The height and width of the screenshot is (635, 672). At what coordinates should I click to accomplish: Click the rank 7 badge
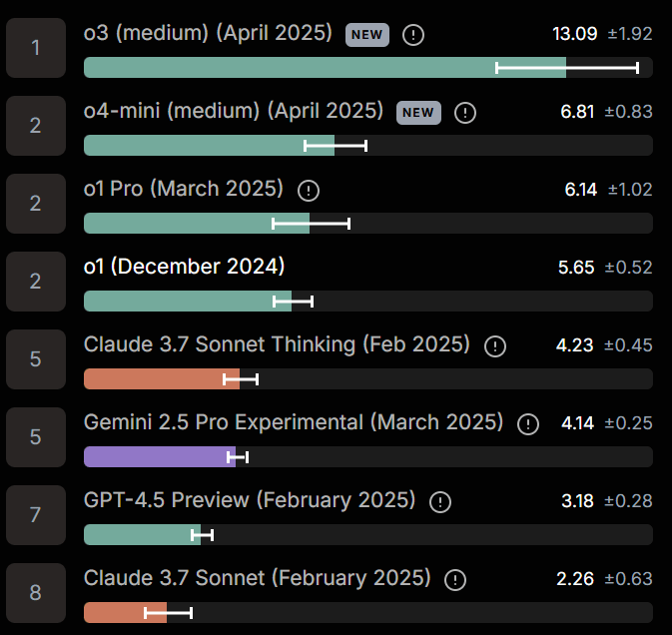pos(35,514)
